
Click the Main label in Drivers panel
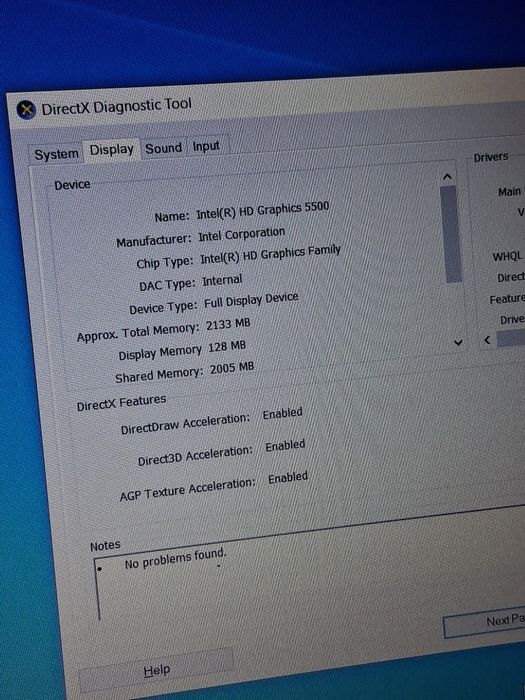tap(509, 192)
